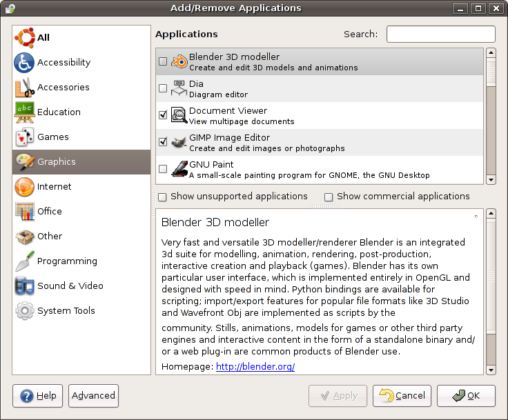
Task: Click the Programming trowel icon
Action: (24, 261)
